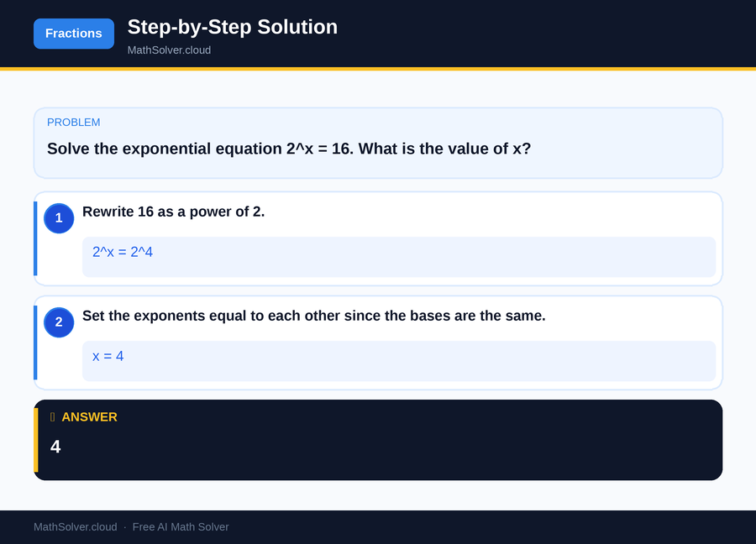This screenshot has width=756, height=544.
Task: Open MathSolver.cloud from the header subtitle
Action: coord(169,50)
